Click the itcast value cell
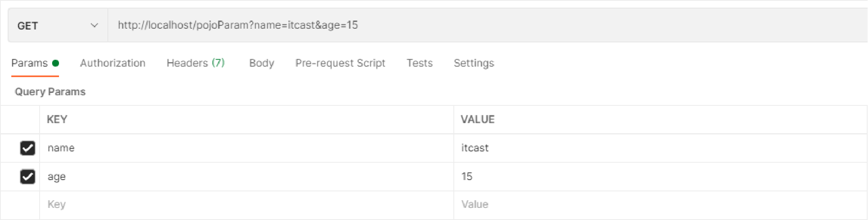Screen dimensions: 868x220 click(x=661, y=148)
